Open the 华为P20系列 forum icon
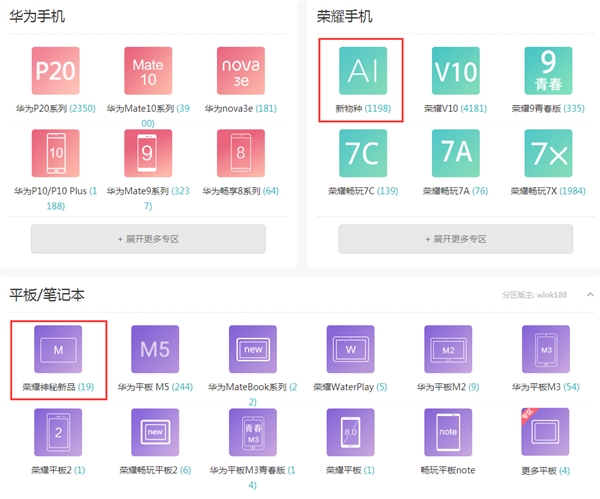Screen dimensions: 600x499 (56, 71)
